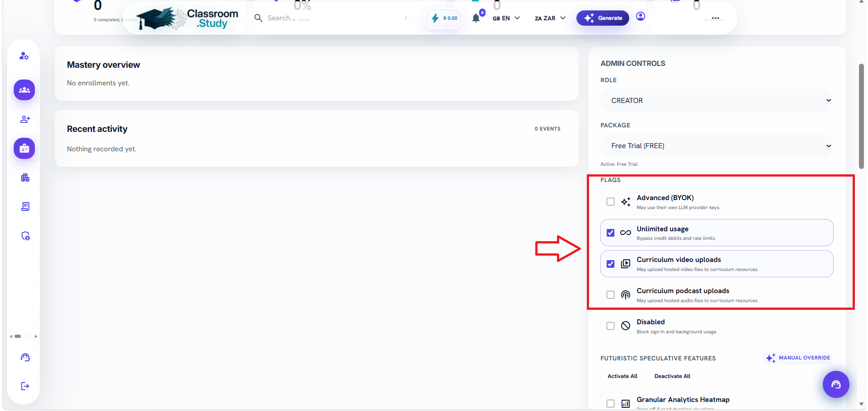Click the Deactivate All button
This screenshot has width=868, height=411.
point(672,376)
